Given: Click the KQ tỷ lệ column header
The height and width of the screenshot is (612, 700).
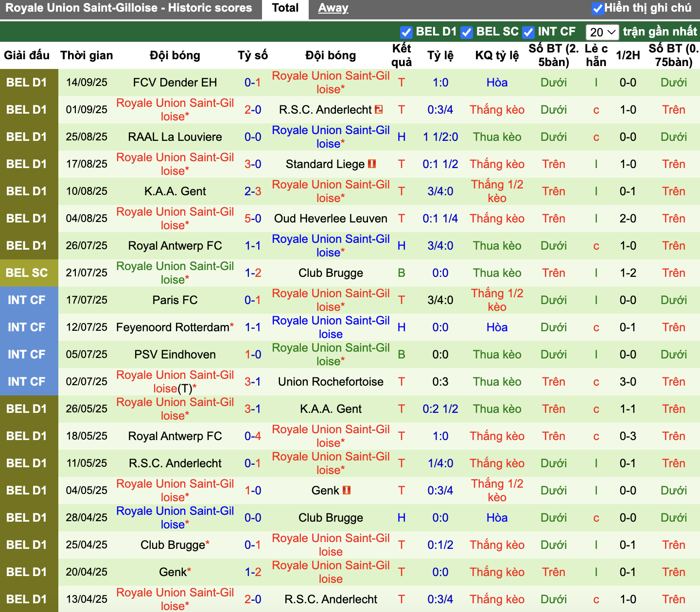Looking at the screenshot, I should pyautogui.click(x=497, y=55).
